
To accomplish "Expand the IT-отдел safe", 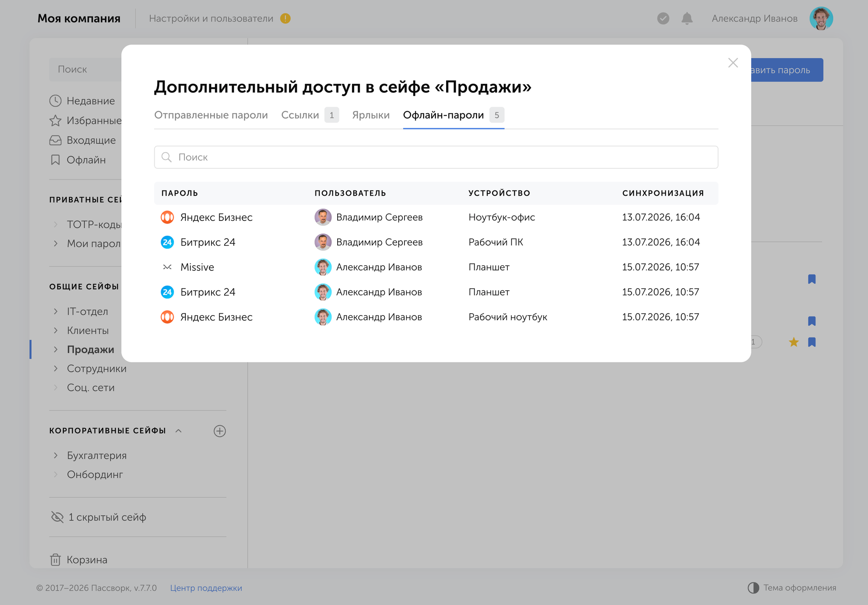I will tap(56, 311).
